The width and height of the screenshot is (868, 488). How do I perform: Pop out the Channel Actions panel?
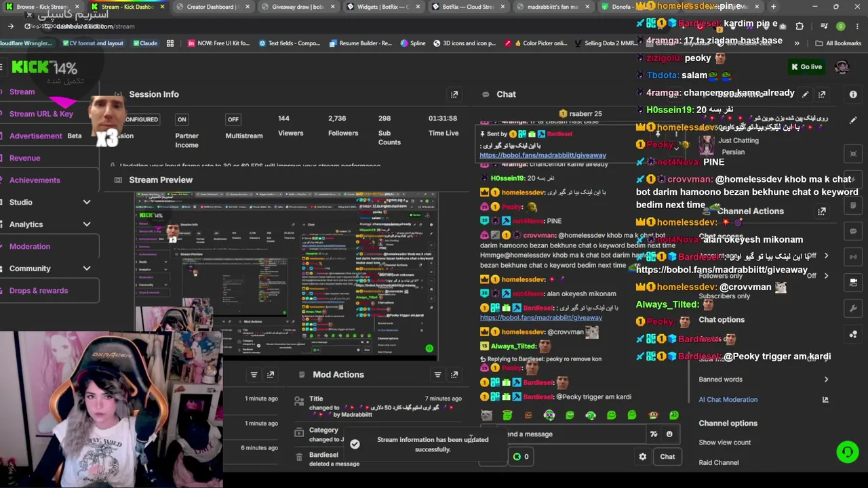coord(822,211)
